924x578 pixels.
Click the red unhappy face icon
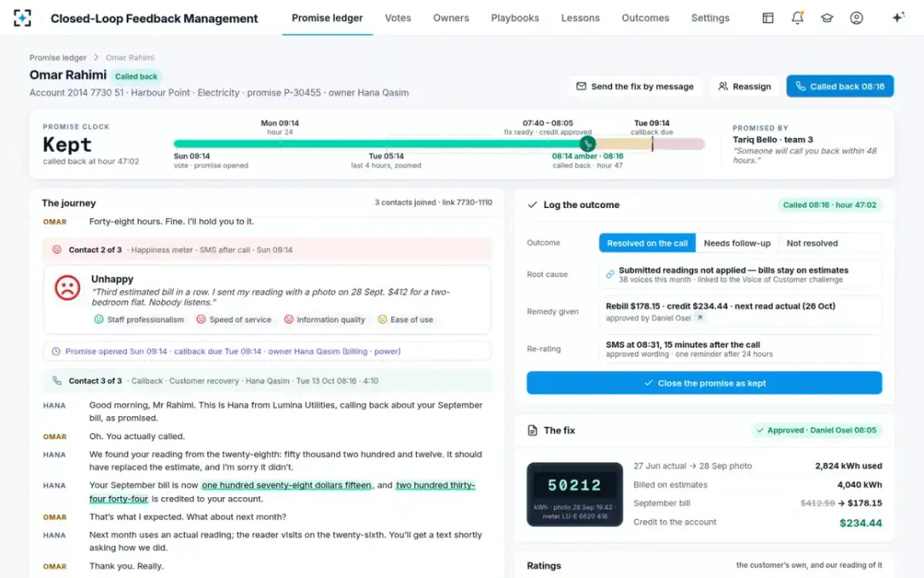68,288
